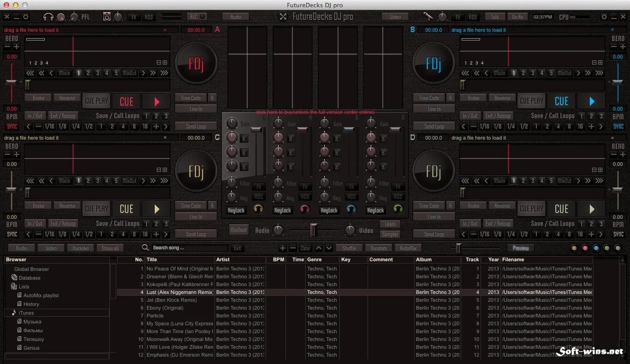Viewport: 630px width, 364px height.
Task: Click double-arrow rewind on deck B
Action: tap(476, 73)
